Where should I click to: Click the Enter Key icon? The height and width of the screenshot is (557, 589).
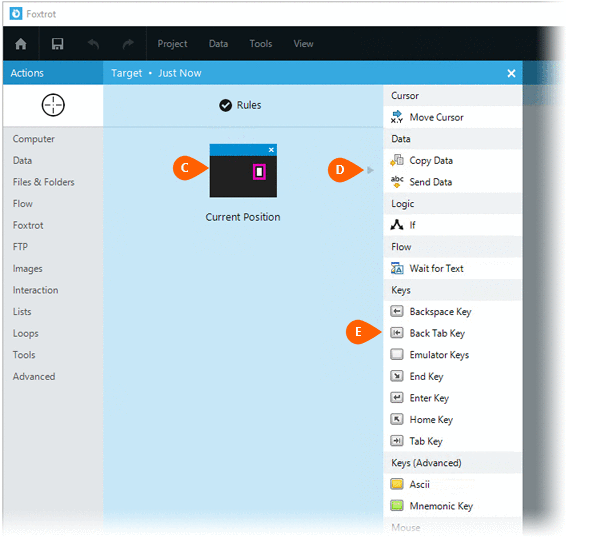coord(397,397)
